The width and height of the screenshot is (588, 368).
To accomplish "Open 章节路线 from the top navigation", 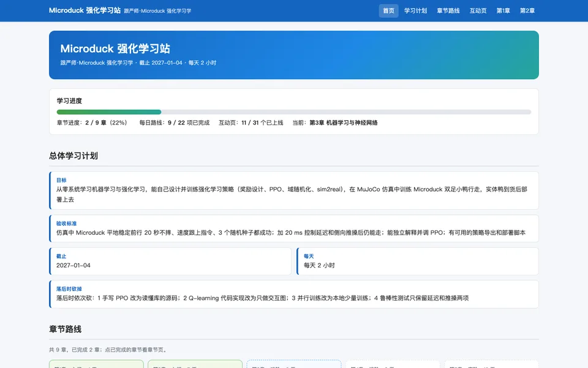I will [x=448, y=10].
